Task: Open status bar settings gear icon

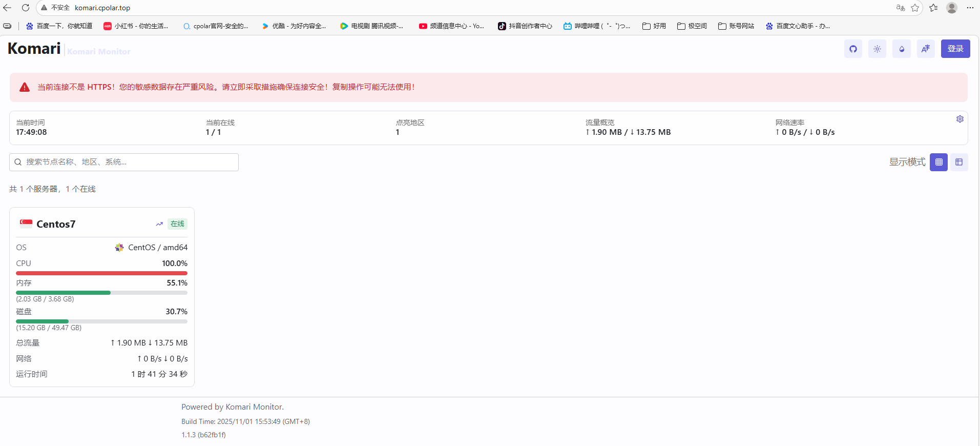Action: [x=960, y=119]
